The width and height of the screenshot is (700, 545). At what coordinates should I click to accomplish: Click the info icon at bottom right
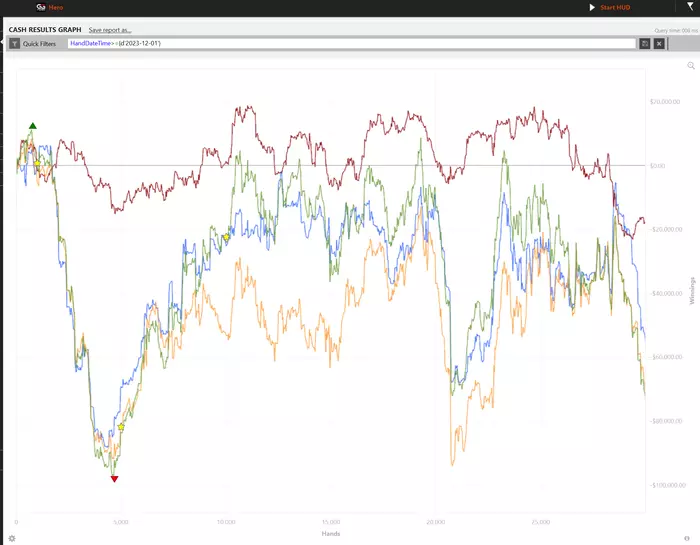coord(687,538)
